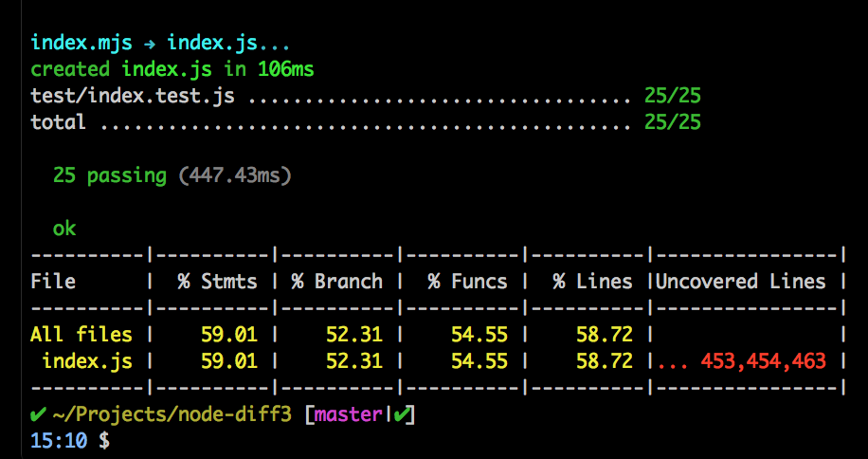
Task: Click the 25/25 result on total row
Action: pyautogui.click(x=673, y=121)
